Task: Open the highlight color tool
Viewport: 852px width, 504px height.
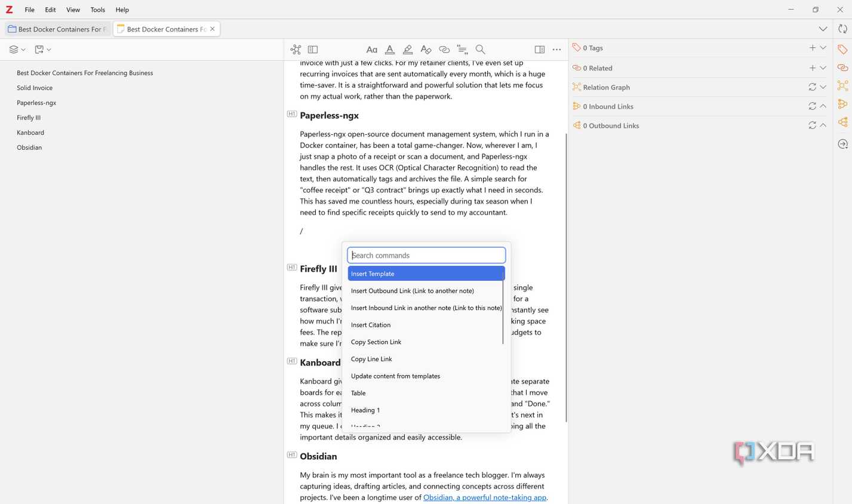Action: 408,50
